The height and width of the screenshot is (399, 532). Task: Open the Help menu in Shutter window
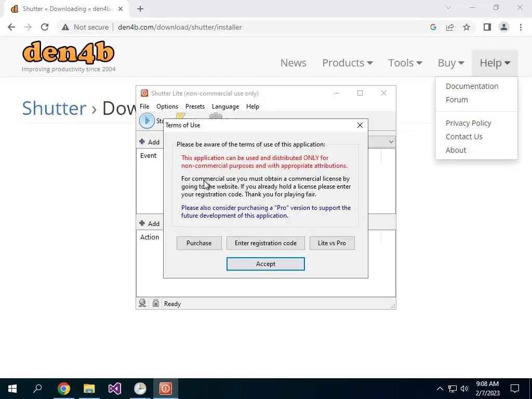pyautogui.click(x=252, y=106)
